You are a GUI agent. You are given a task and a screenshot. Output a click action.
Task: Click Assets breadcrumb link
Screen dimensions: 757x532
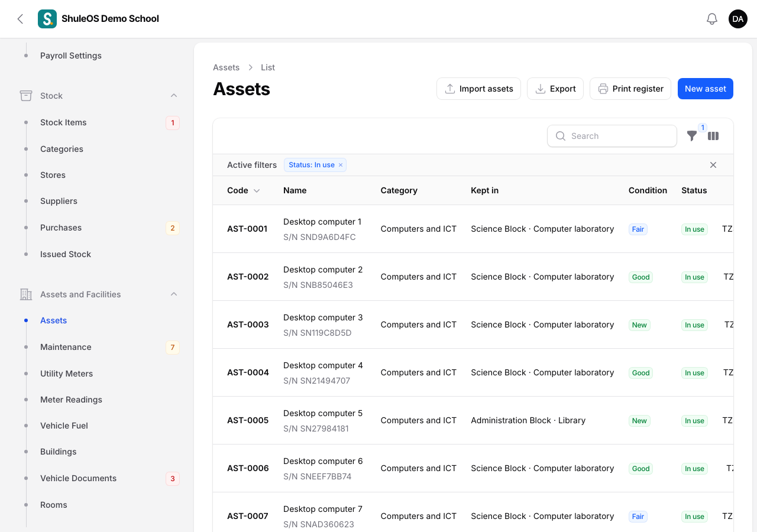point(226,67)
